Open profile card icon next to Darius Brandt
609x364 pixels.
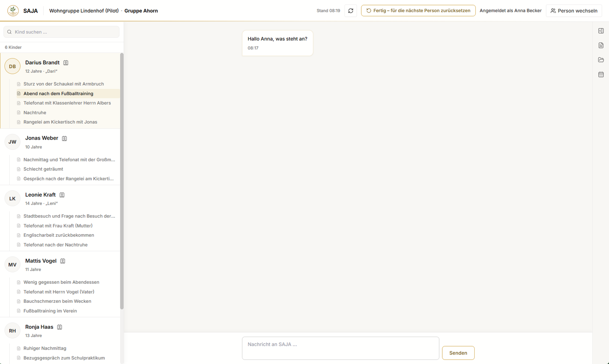pos(66,63)
